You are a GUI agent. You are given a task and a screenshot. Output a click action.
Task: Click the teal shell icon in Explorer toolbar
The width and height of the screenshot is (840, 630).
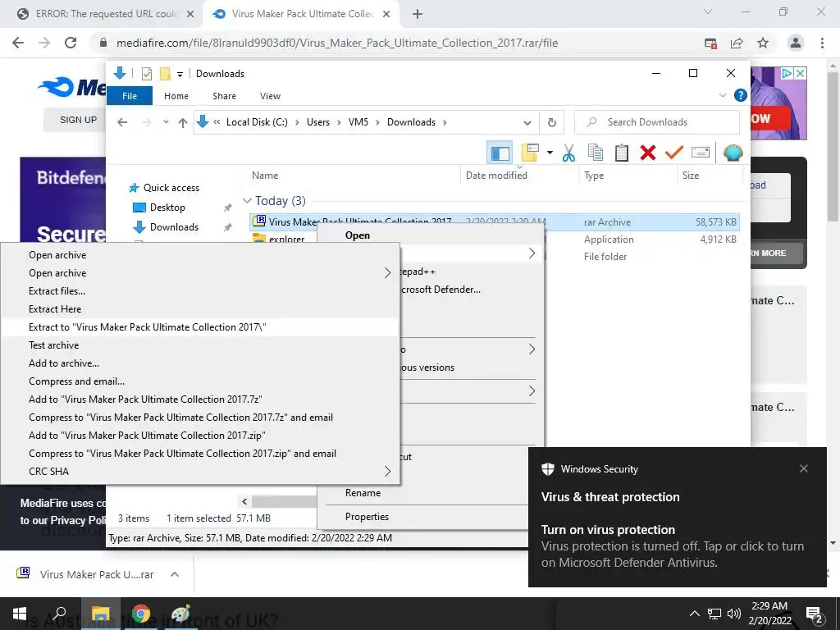[733, 153]
